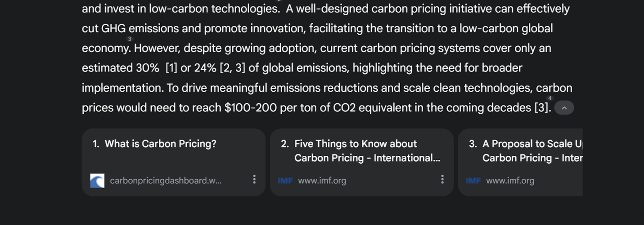Click the number "2." on the second source card
The height and width of the screenshot is (225, 644).
pyautogui.click(x=284, y=144)
